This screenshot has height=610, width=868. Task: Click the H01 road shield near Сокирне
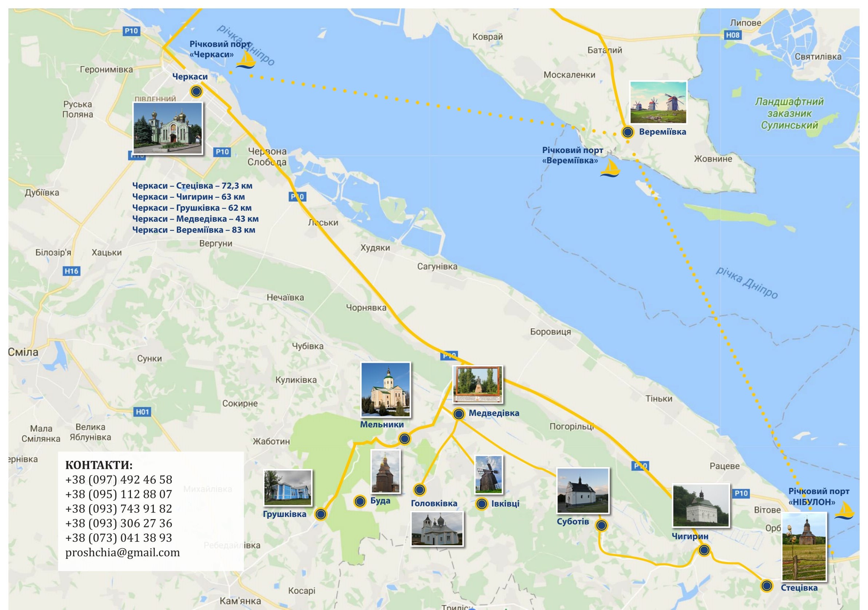[x=143, y=412]
